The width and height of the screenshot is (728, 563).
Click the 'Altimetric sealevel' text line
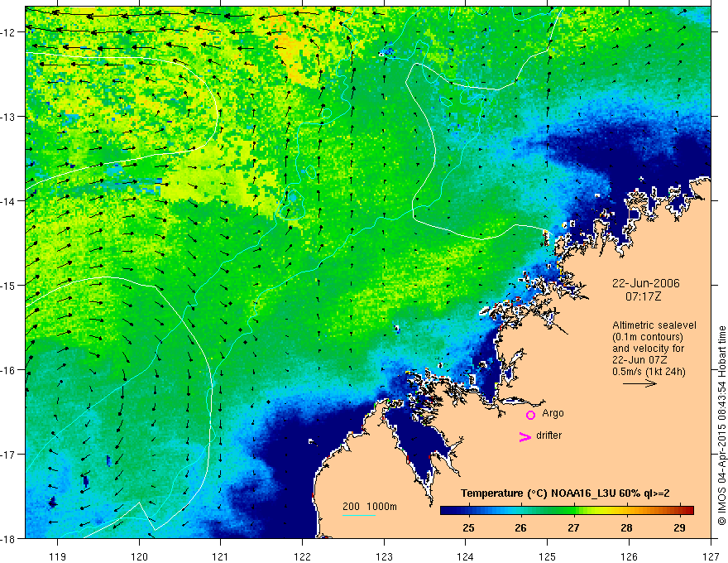click(654, 325)
